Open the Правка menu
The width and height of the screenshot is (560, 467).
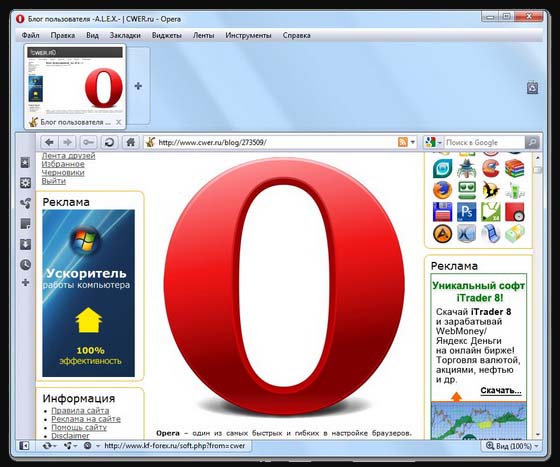coord(62,35)
